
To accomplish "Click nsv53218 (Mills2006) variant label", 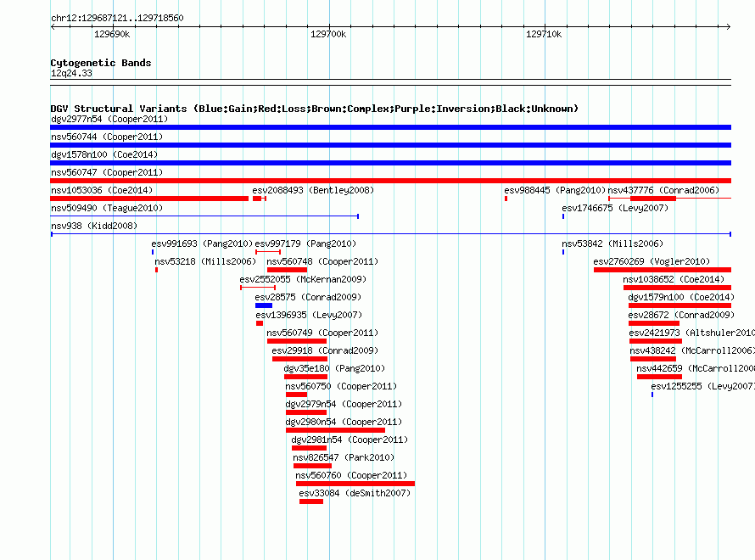I will pyautogui.click(x=205, y=261).
